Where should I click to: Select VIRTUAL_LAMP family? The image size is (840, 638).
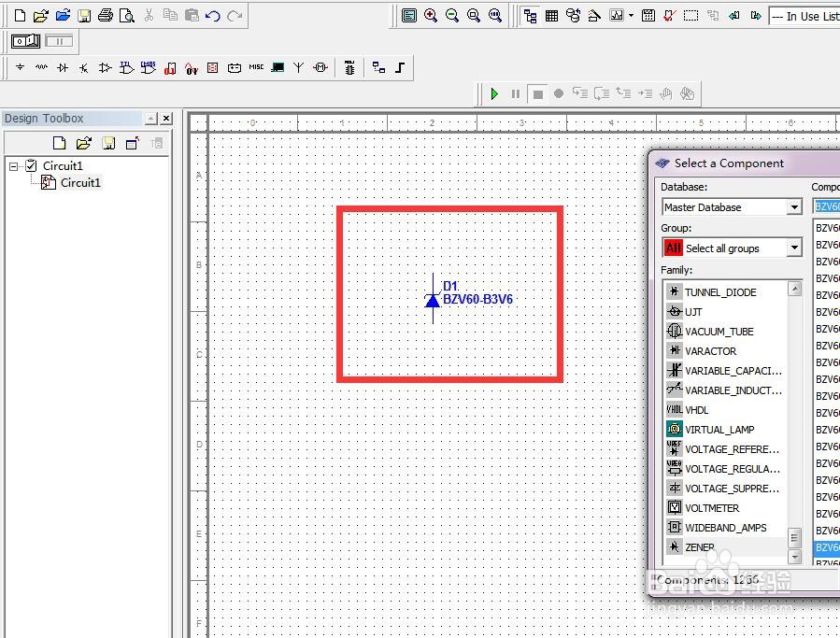[719, 429]
